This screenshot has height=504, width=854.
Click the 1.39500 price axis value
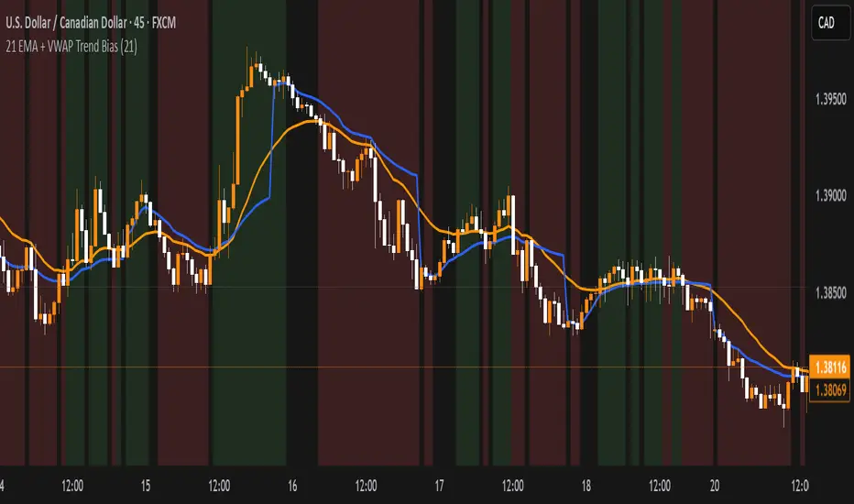tap(830, 99)
